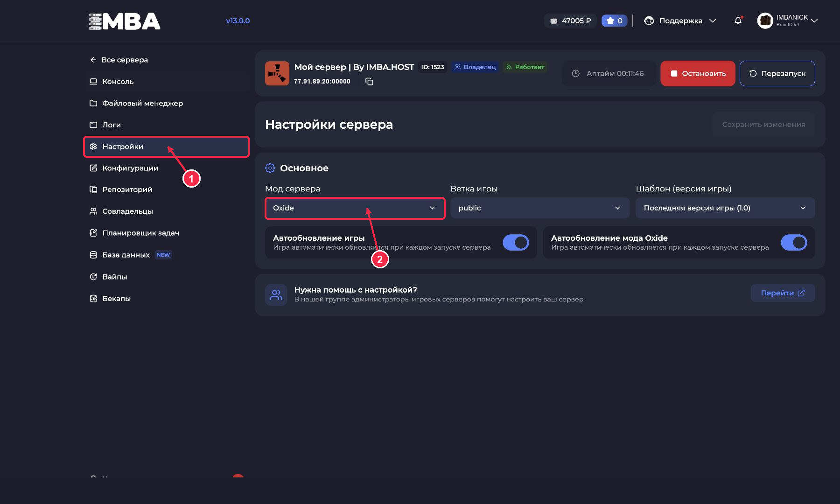Click the ID: 1523 badge
840x504 pixels.
(x=433, y=67)
